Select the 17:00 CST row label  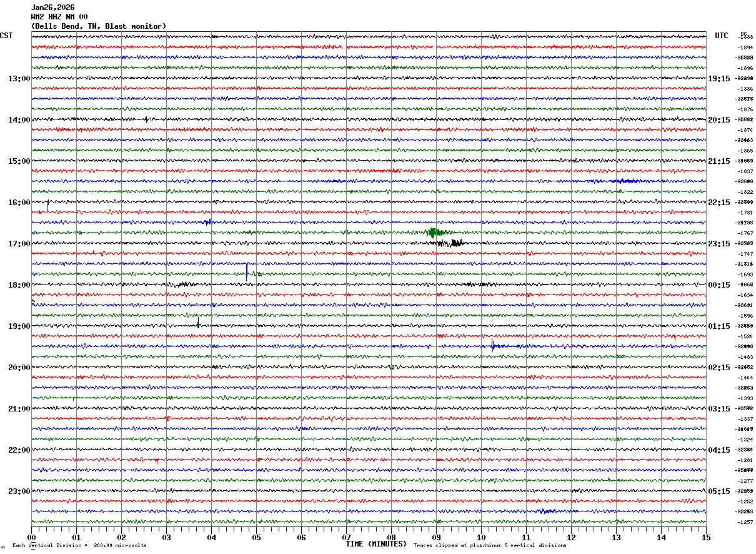click(x=19, y=244)
